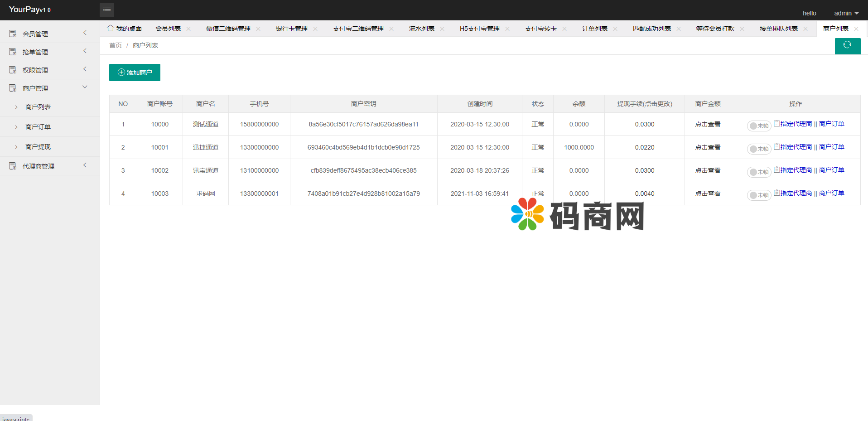Image resolution: width=868 pixels, height=421 pixels.
Task: Click the home icon on the 我的桌面 tab
Action: tap(110, 28)
